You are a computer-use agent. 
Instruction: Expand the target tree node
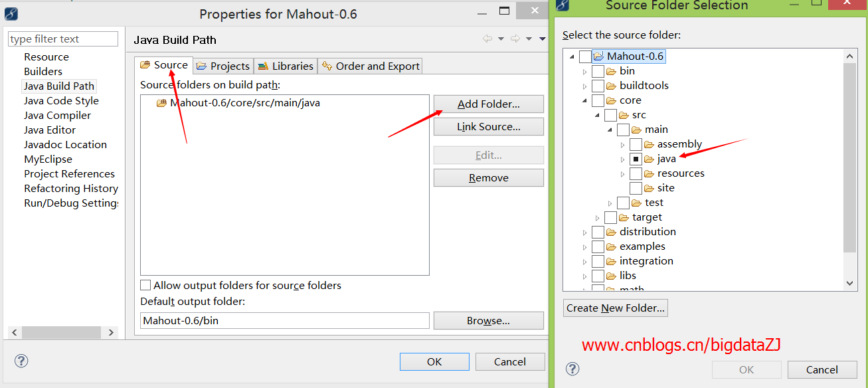tap(598, 217)
